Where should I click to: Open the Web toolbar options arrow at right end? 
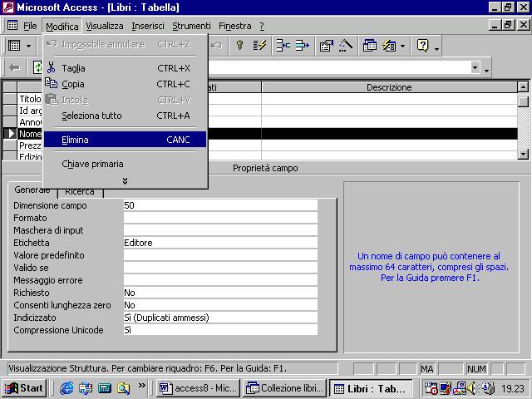[486, 70]
